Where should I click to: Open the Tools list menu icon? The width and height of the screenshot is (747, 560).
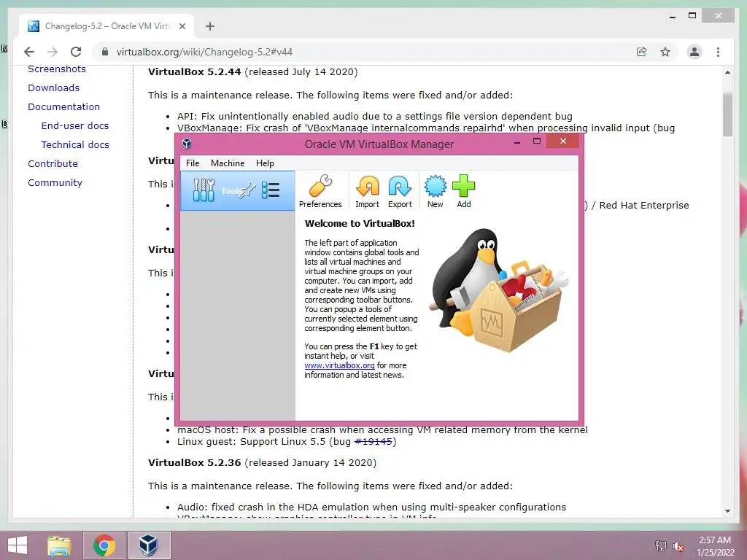[271, 190]
